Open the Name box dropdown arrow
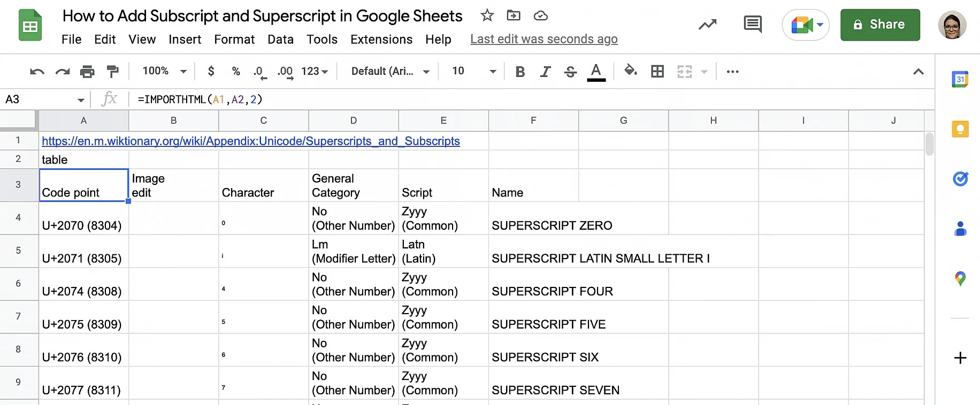 tap(81, 100)
